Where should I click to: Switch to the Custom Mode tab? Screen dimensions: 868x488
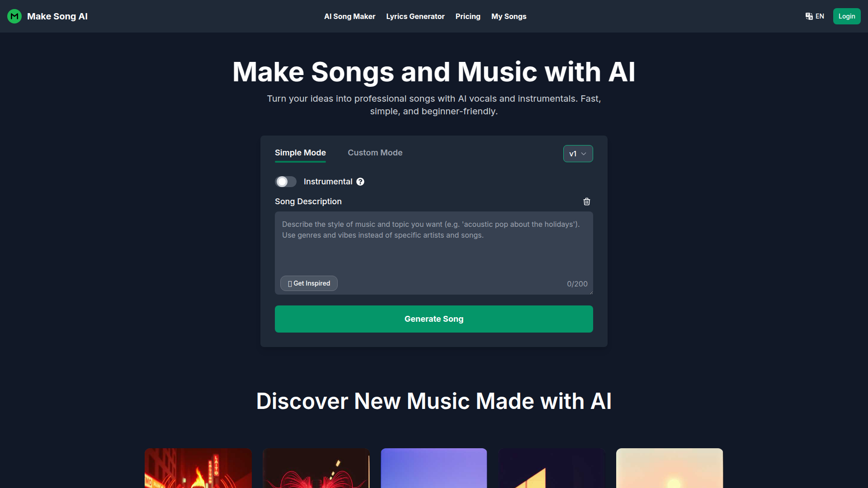(x=375, y=153)
